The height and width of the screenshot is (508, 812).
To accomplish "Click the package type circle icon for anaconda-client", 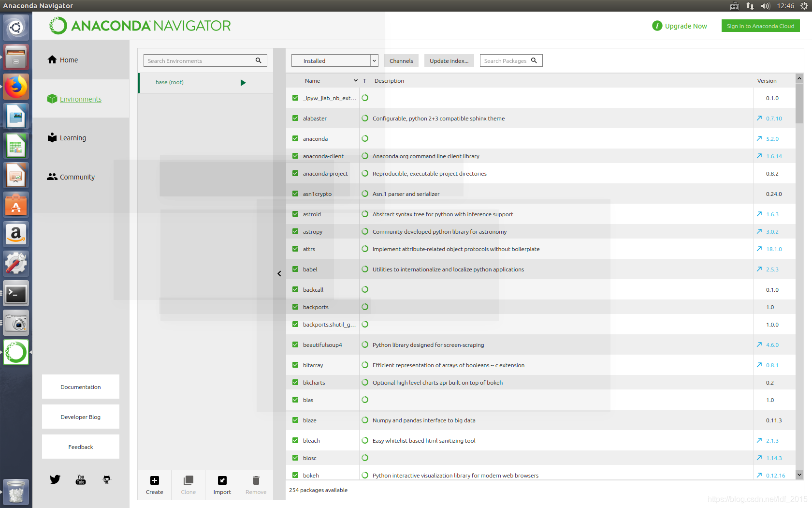I will pyautogui.click(x=365, y=156).
